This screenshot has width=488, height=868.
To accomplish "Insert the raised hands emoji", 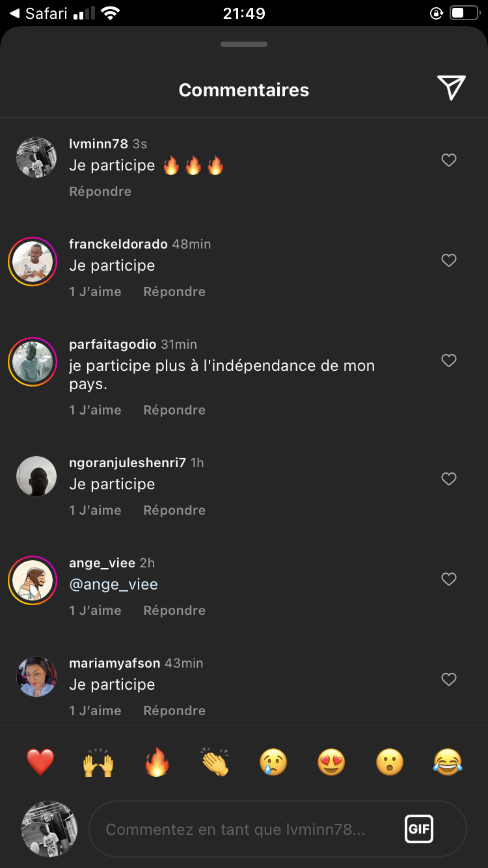I will [98, 762].
